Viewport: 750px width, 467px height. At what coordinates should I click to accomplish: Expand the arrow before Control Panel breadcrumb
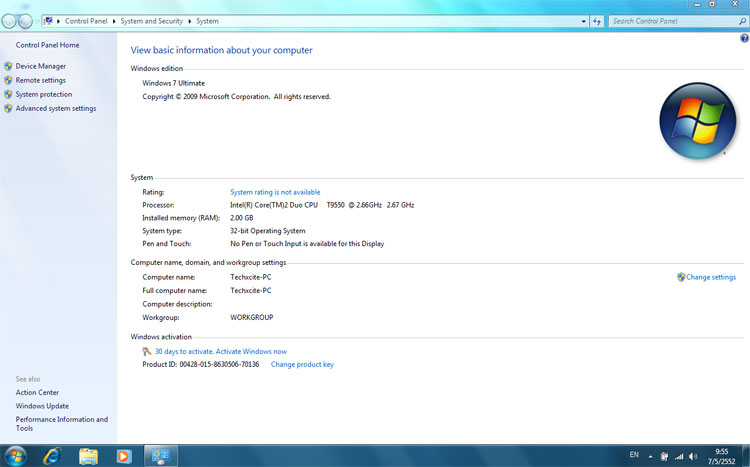pyautogui.click(x=58, y=21)
